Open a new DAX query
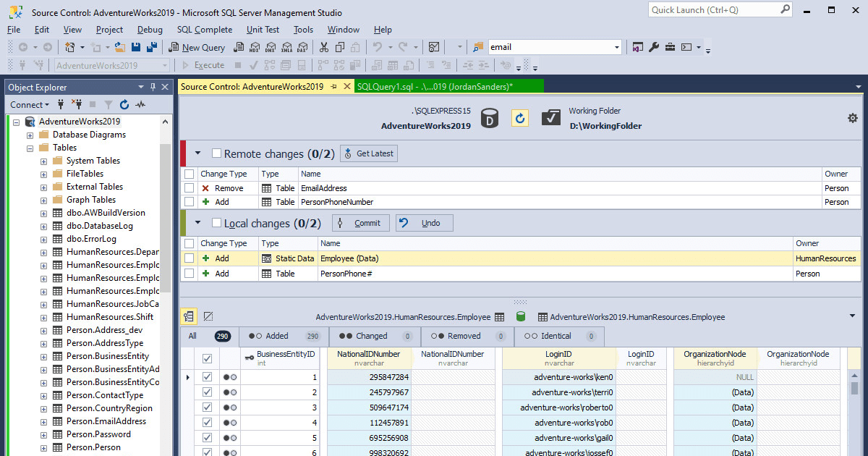The image size is (868, 456). point(302,46)
